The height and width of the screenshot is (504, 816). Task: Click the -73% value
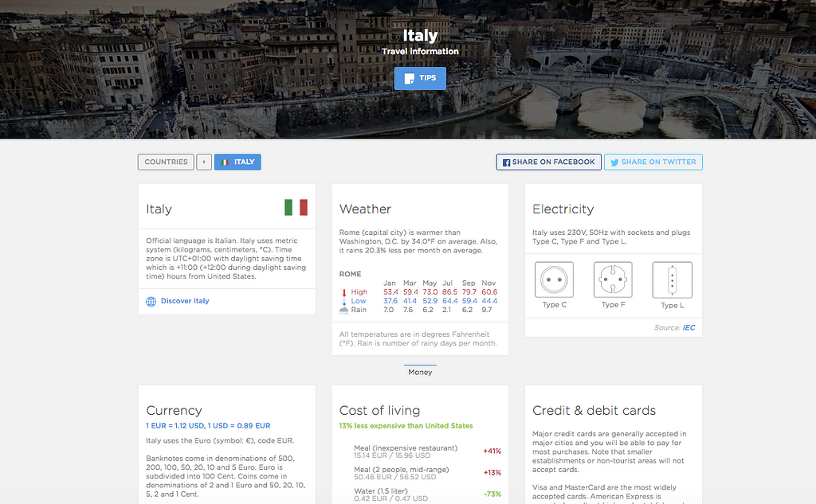(x=492, y=494)
